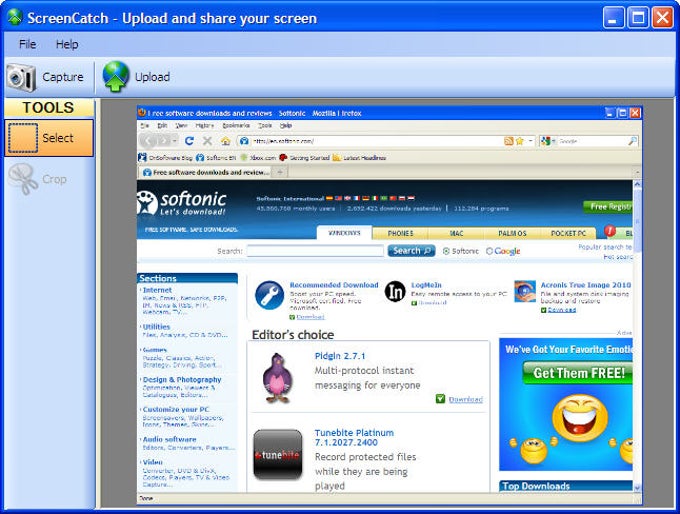Click the red exclamation icon beside the Pocket PC tab

click(x=610, y=231)
